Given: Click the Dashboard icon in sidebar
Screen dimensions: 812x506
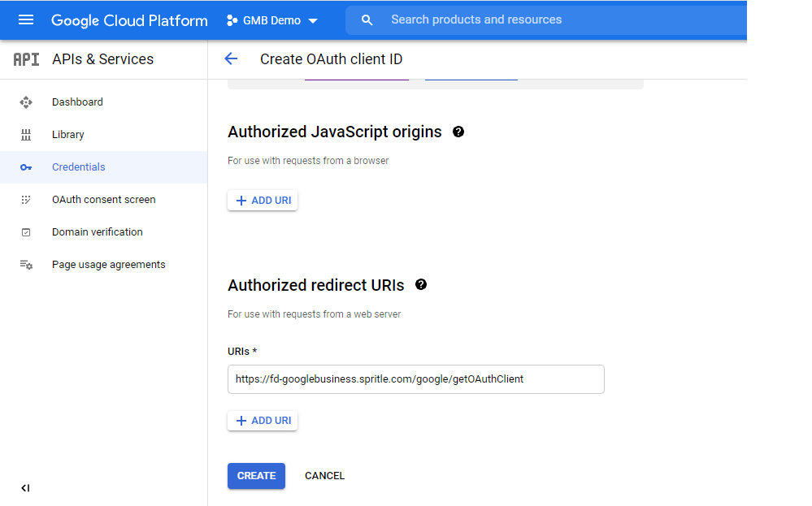Looking at the screenshot, I should point(26,102).
